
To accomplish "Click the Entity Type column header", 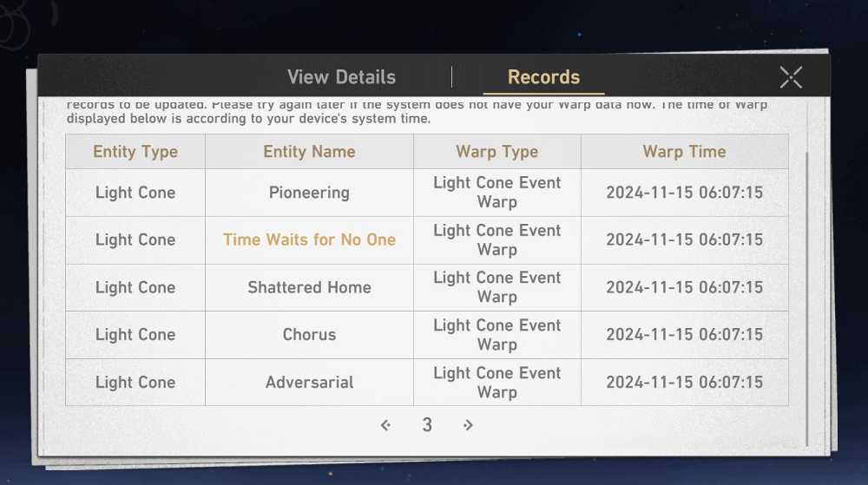I will (x=135, y=152).
